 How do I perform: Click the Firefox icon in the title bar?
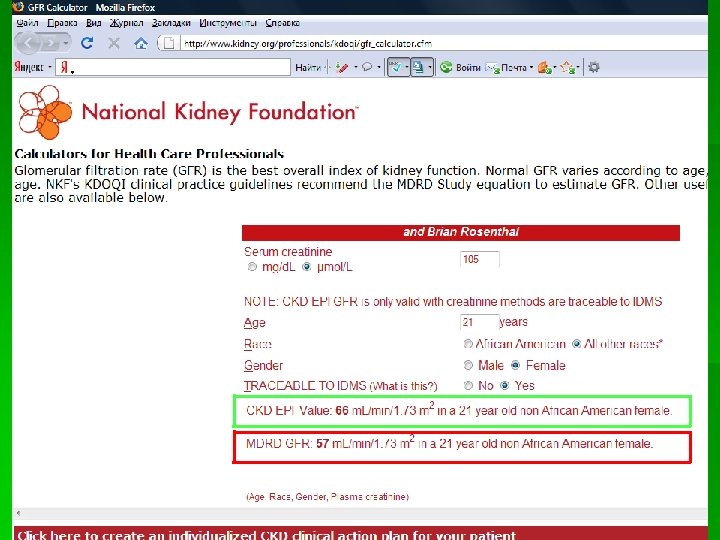[x=18, y=7]
